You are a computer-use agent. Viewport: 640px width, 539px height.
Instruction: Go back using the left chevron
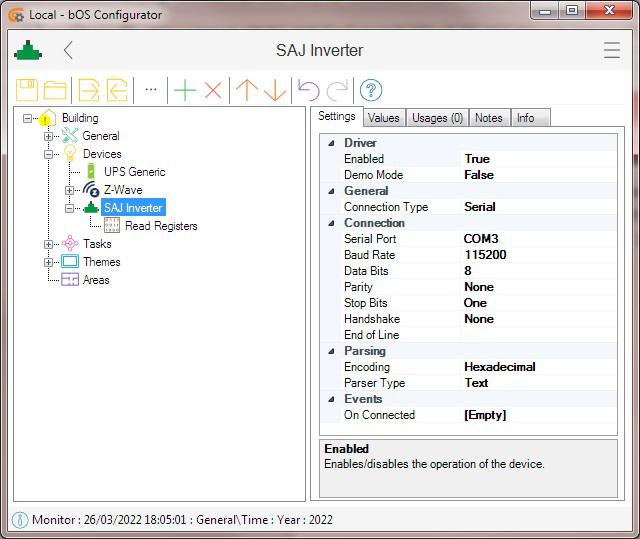tap(68, 50)
